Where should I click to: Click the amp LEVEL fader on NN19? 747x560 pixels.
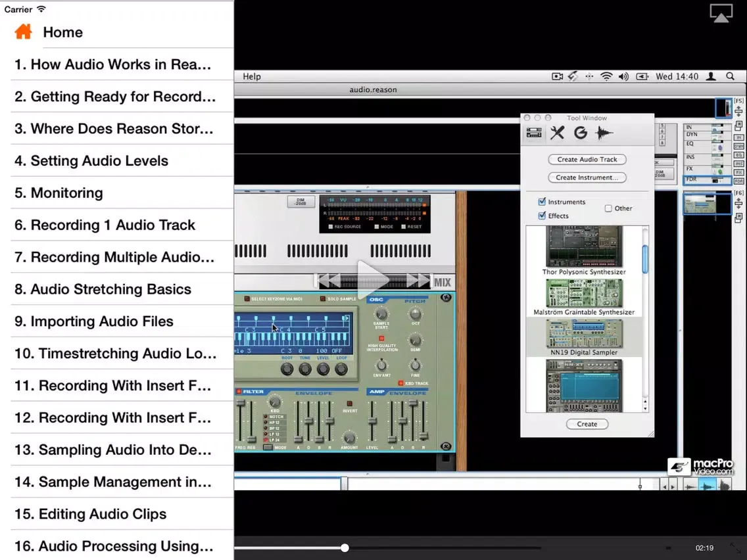click(x=372, y=421)
